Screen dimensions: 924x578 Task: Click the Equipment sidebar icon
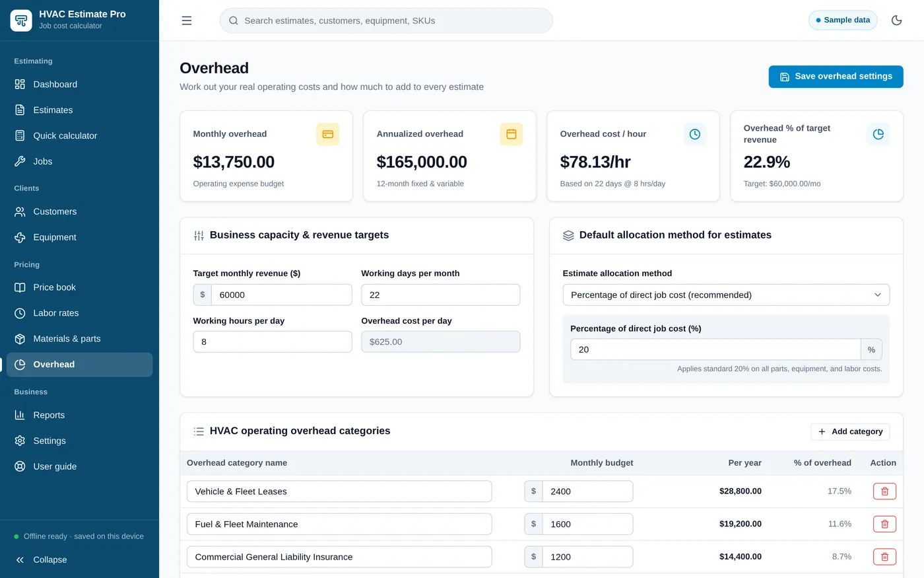click(20, 238)
